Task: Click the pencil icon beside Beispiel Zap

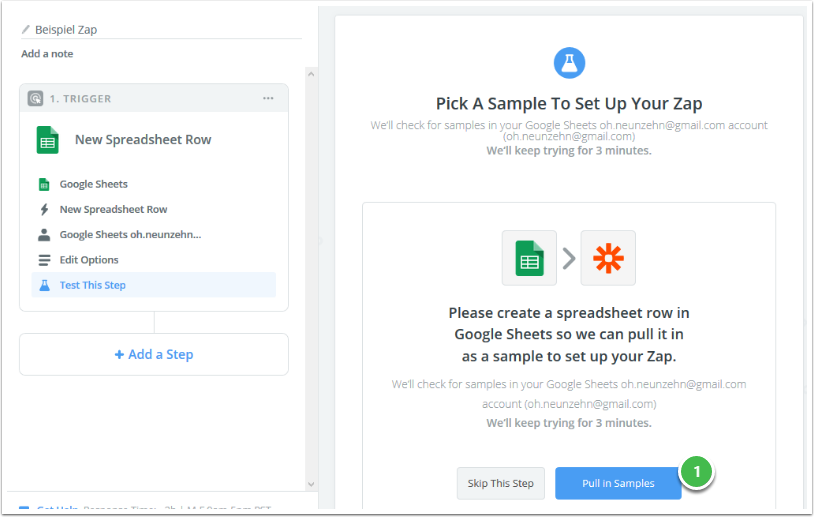Action: click(x=25, y=30)
